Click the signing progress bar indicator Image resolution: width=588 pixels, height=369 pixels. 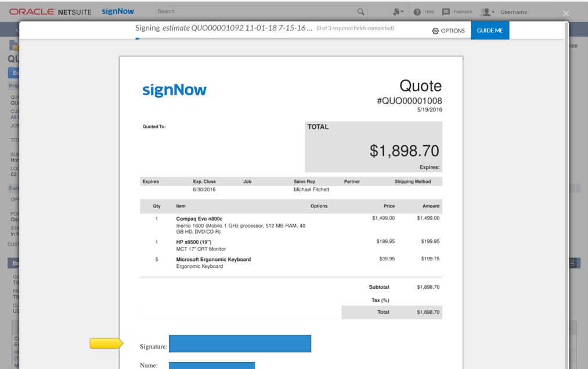(x=138, y=39)
